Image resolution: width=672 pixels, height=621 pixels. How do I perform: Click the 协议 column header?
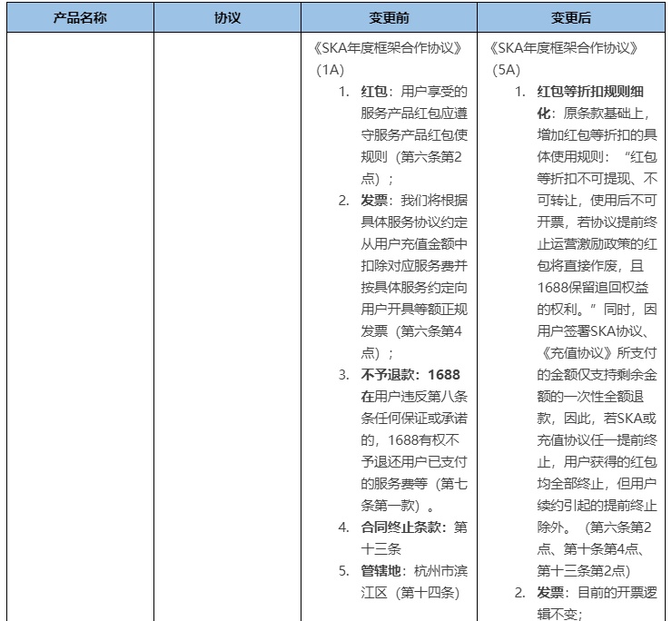[x=227, y=17]
